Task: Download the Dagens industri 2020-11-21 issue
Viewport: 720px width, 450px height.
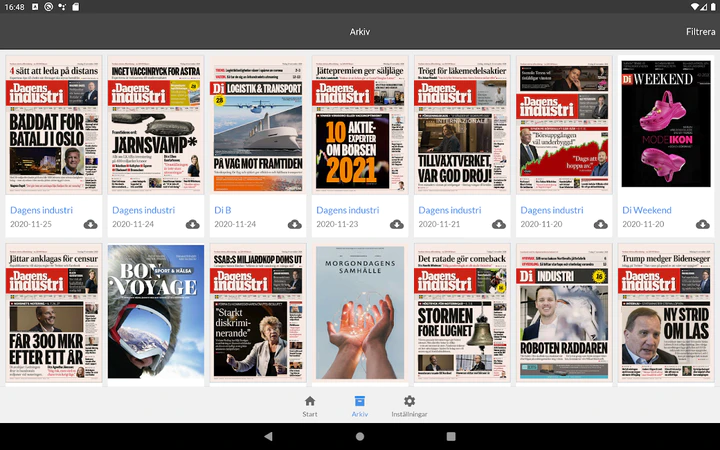Action: pos(498,224)
